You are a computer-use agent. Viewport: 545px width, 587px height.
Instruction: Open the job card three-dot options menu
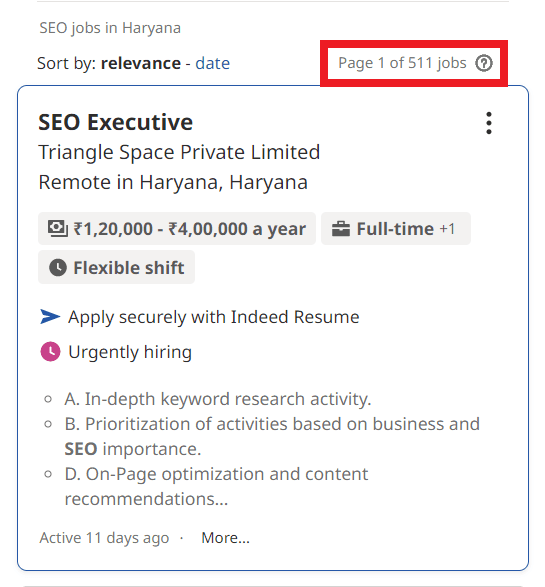[488, 123]
